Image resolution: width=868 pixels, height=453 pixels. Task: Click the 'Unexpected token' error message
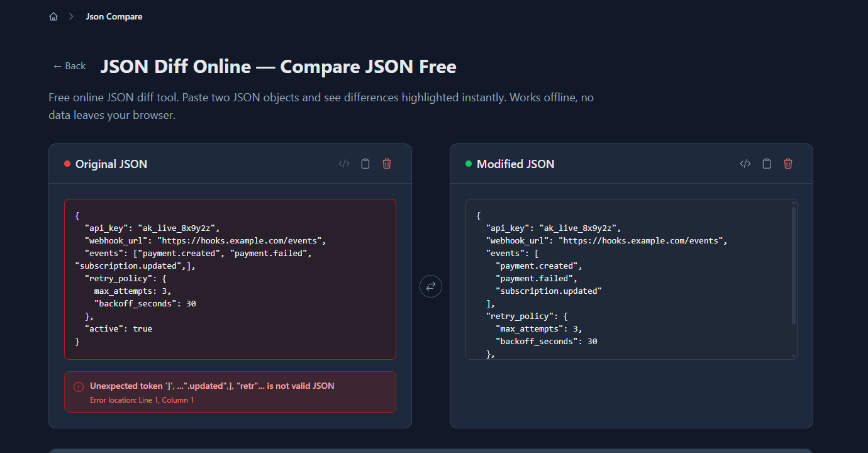pyautogui.click(x=212, y=386)
